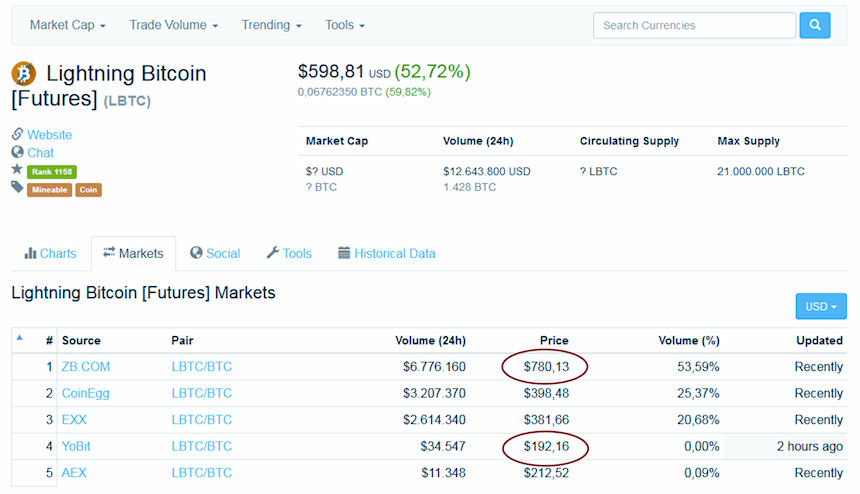Sort by the Volume (%) column header

[689, 340]
